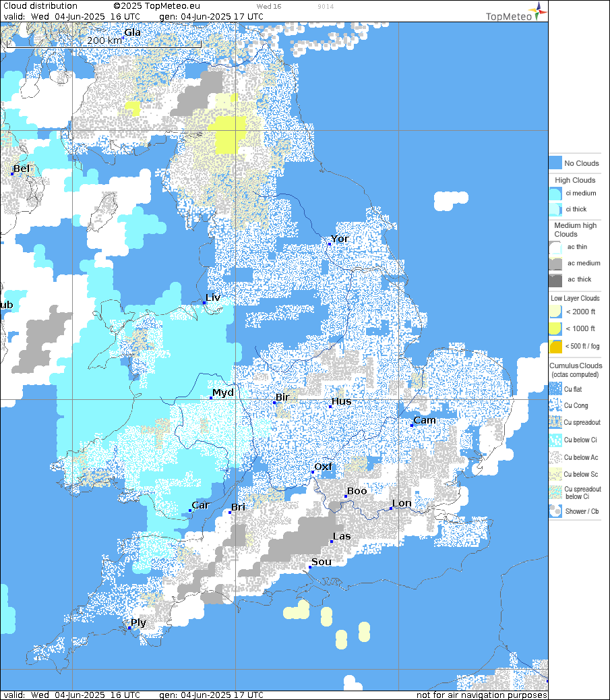610x700 pixels.
Task: Click the Oxf city marker
Action: click(x=313, y=472)
